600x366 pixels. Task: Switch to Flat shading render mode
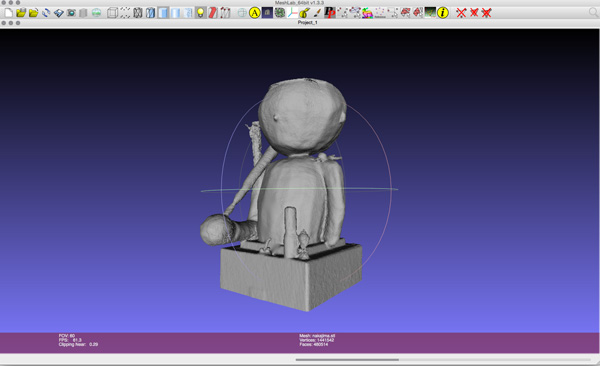point(176,13)
